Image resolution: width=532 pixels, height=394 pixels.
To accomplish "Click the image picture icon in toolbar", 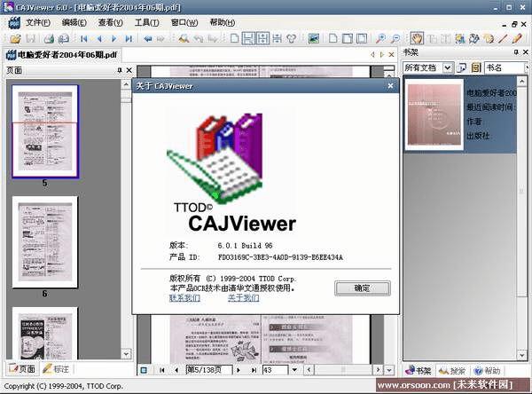I will click(314, 39).
